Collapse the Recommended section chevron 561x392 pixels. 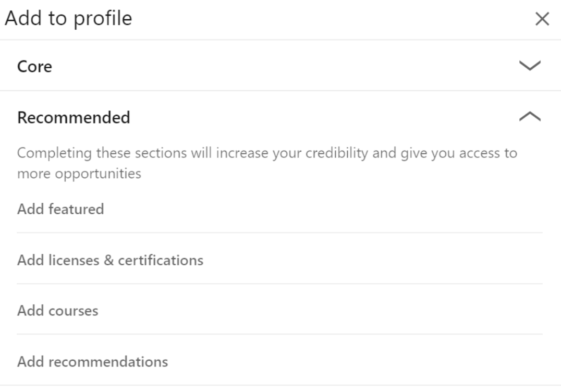pos(531,117)
